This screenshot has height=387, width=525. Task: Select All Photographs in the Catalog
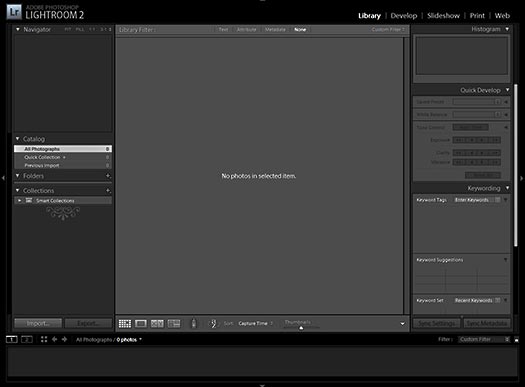[63, 149]
